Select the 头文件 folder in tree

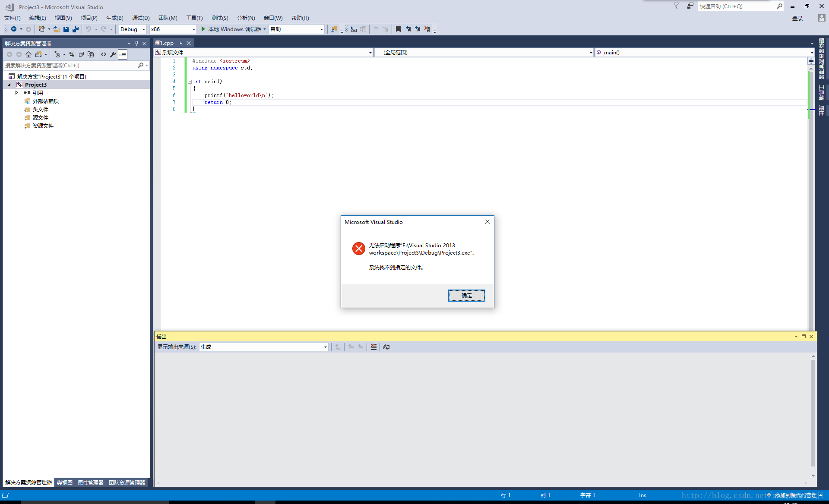(41, 109)
